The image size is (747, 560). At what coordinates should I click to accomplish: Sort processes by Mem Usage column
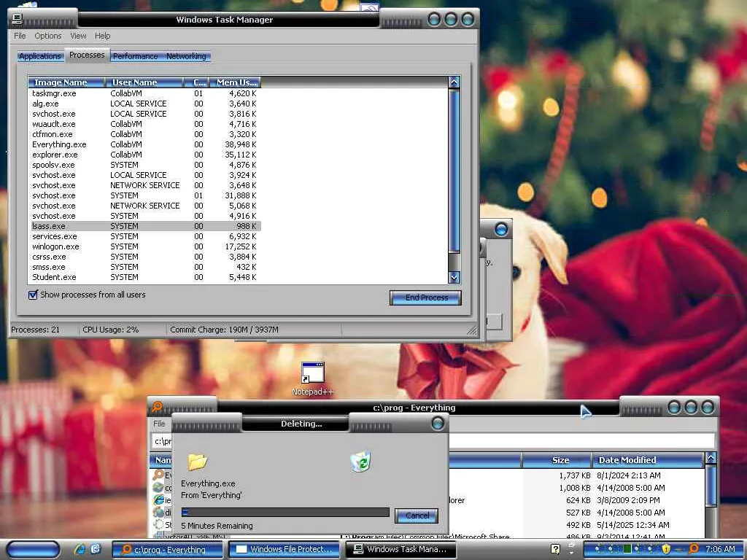(x=235, y=82)
